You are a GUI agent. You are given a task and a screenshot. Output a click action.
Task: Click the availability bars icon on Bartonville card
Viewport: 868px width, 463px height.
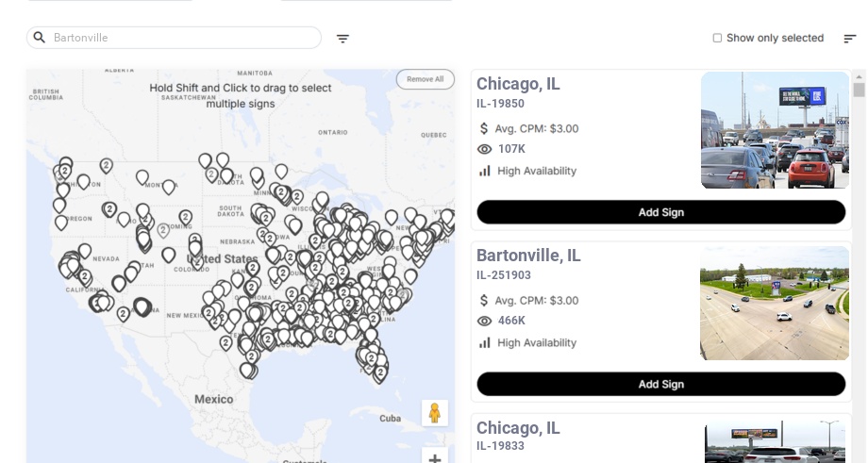485,342
